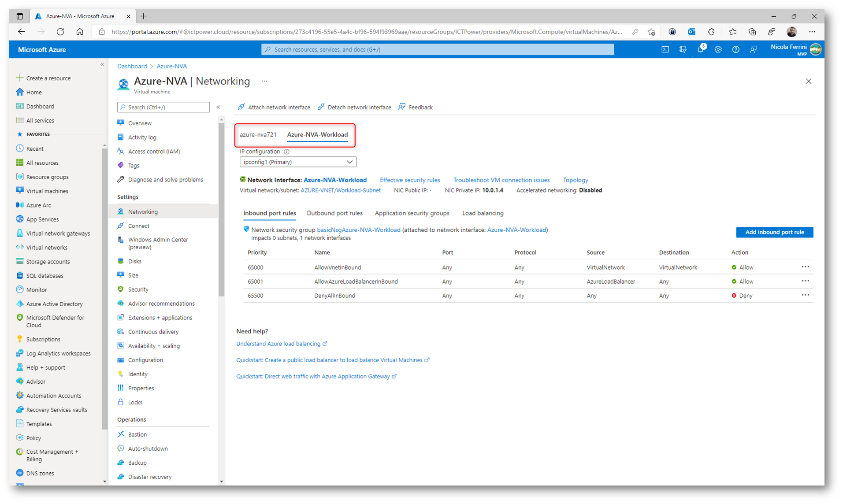The height and width of the screenshot is (504, 843).
Task: Switch to Load balancing tab
Action: point(483,213)
